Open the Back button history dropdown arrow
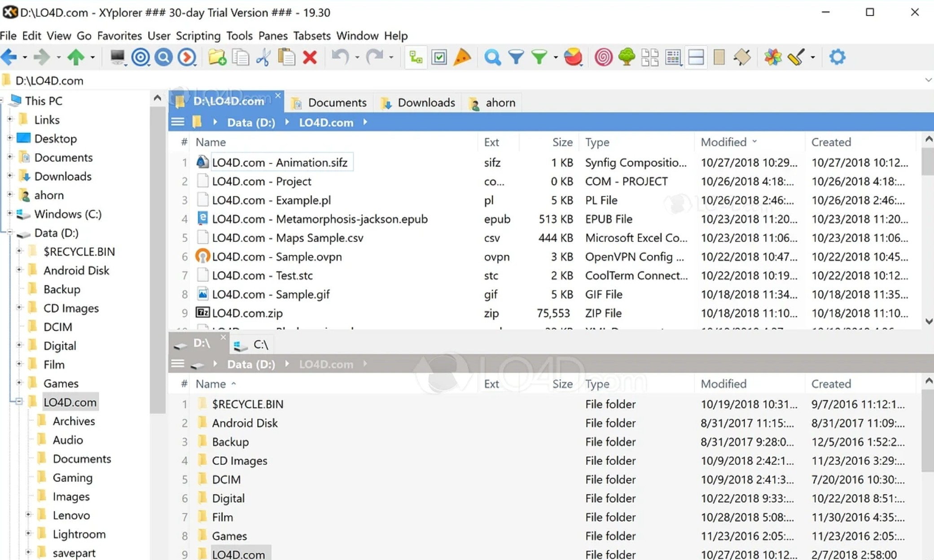 (x=25, y=57)
